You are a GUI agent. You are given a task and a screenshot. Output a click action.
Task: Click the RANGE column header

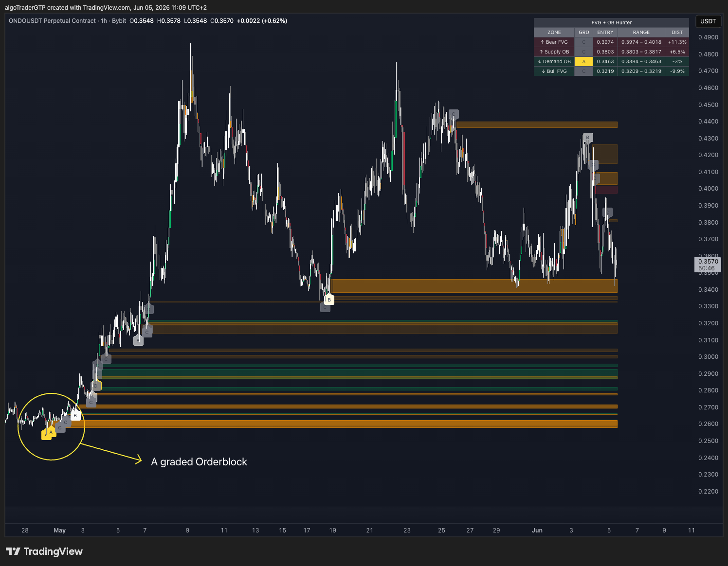[641, 33]
